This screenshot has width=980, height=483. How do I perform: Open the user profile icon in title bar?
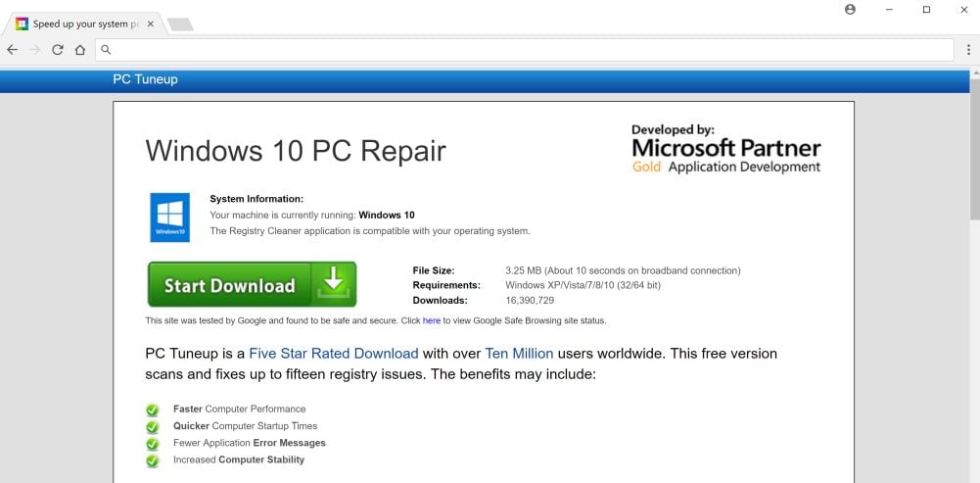pos(850,10)
